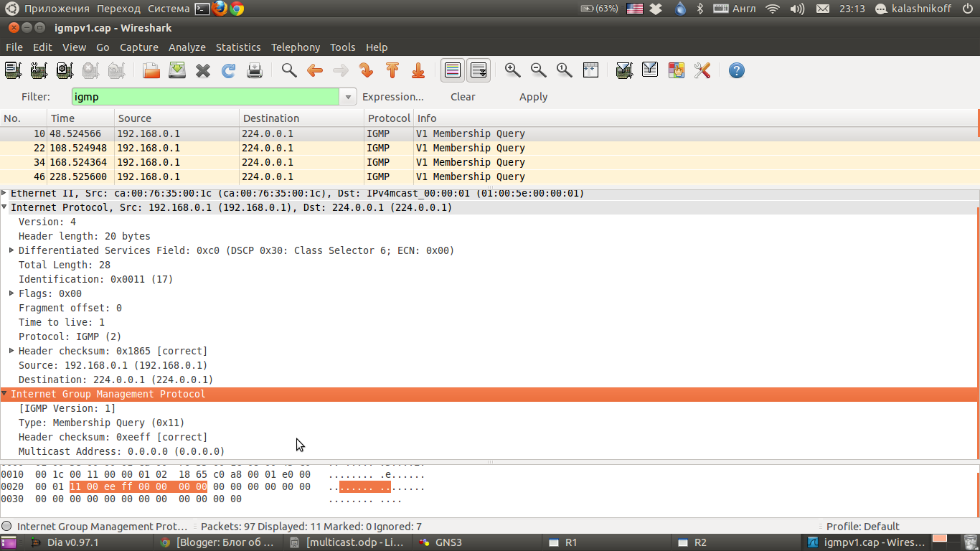Open a capture file with folder icon
980x551 pixels.
(x=151, y=70)
